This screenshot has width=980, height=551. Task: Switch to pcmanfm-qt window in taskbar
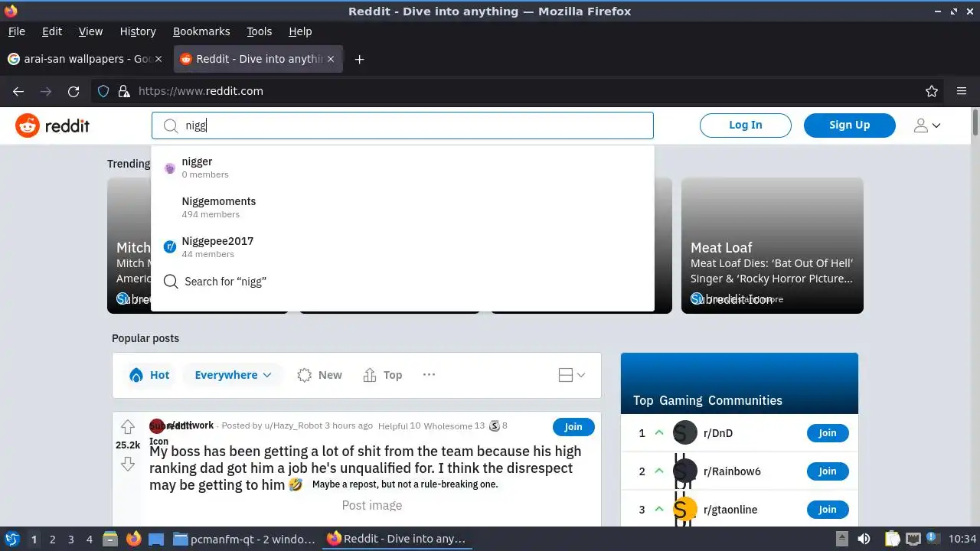click(244, 539)
